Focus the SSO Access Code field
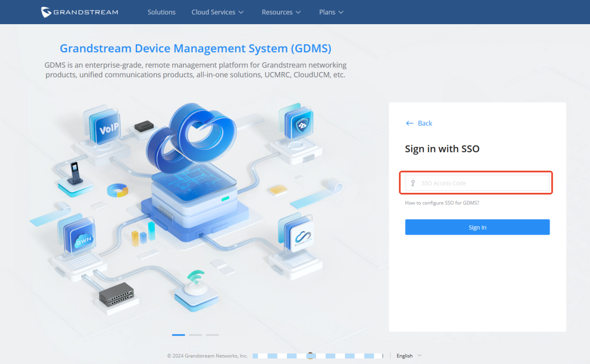This screenshot has height=364, width=590. (477, 183)
